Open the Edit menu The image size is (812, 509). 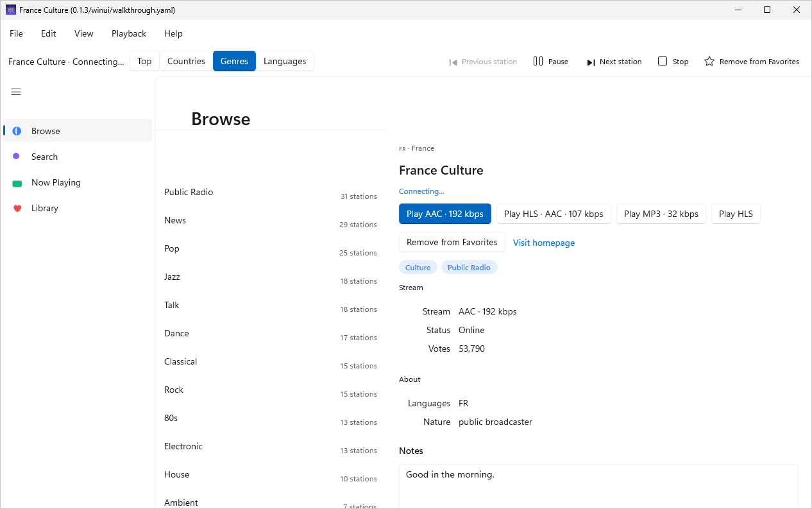(49, 33)
